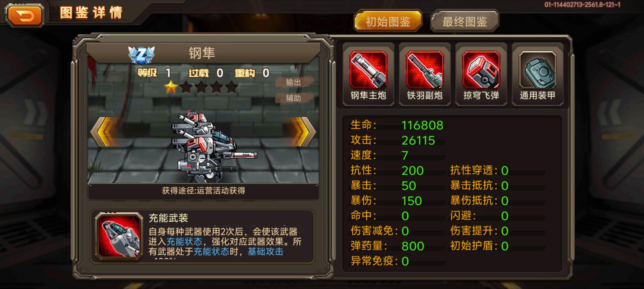Open the 铁羽副炮 weapon icon
Screen dimensions: 644x289
tap(425, 70)
